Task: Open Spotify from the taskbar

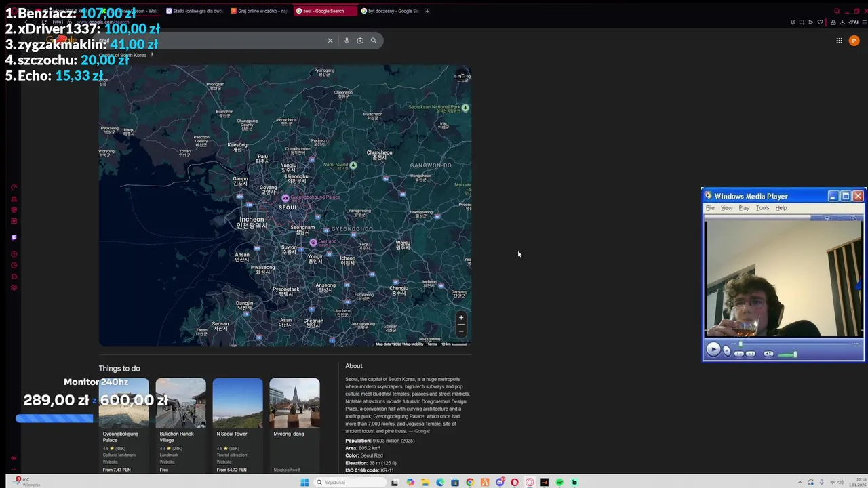Action: click(x=559, y=483)
